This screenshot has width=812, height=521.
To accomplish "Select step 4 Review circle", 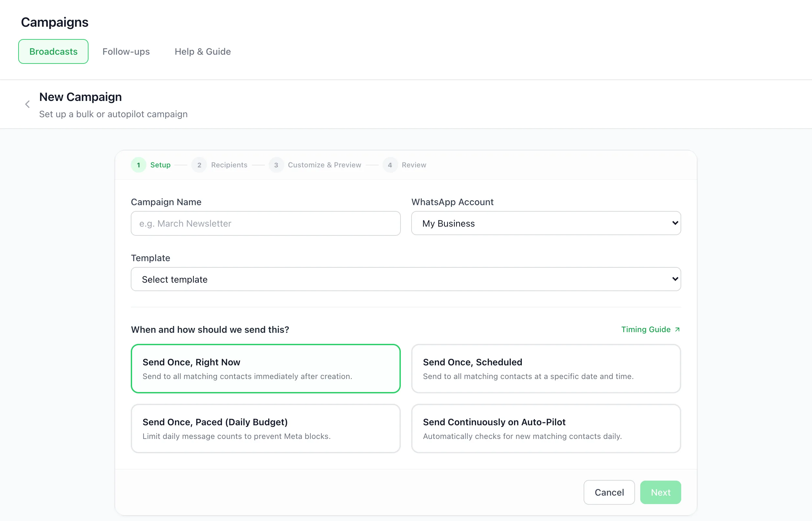I will tap(390, 165).
